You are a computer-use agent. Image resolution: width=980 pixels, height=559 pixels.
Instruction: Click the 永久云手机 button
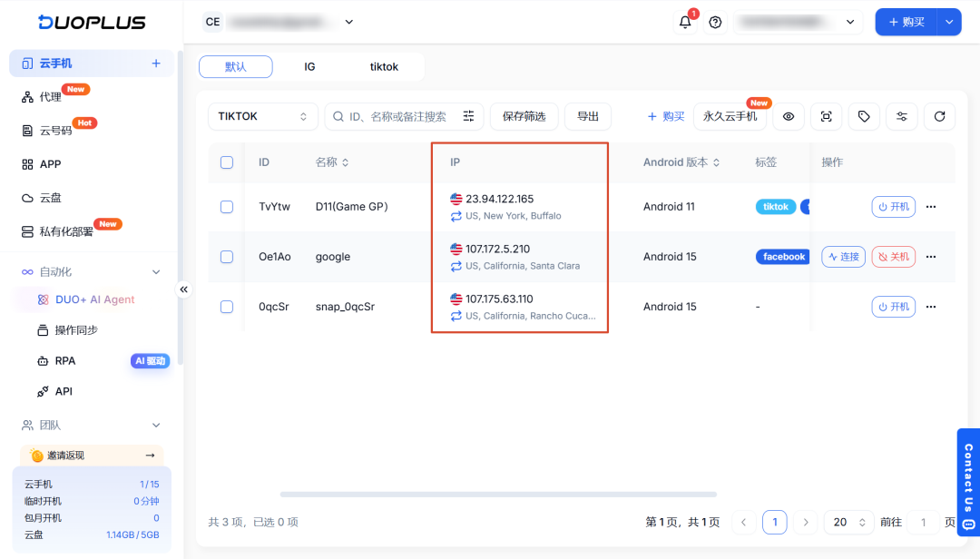pyautogui.click(x=730, y=116)
